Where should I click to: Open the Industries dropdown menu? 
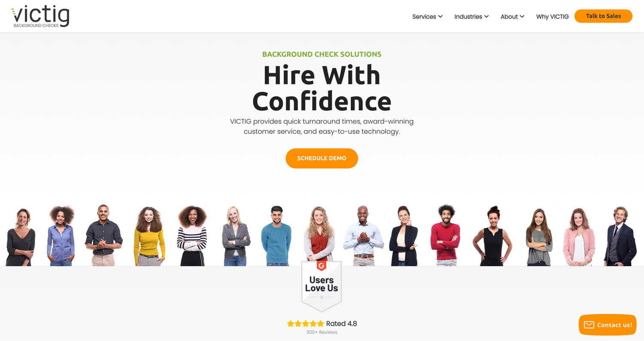click(471, 17)
